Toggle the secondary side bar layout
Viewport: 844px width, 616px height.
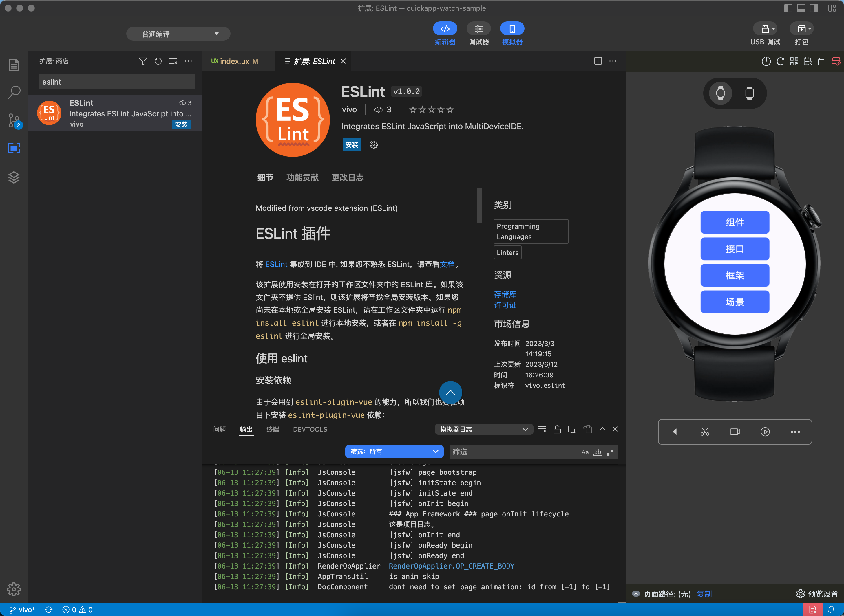point(814,8)
